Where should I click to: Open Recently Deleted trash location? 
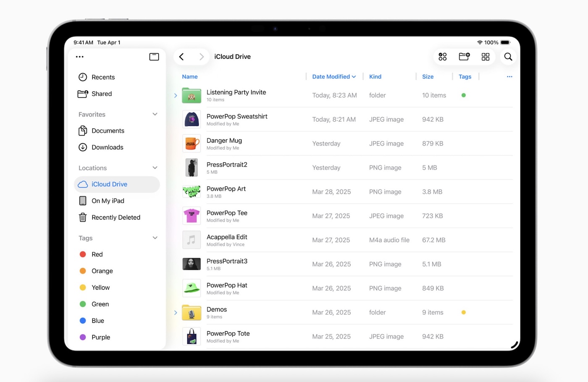click(115, 217)
